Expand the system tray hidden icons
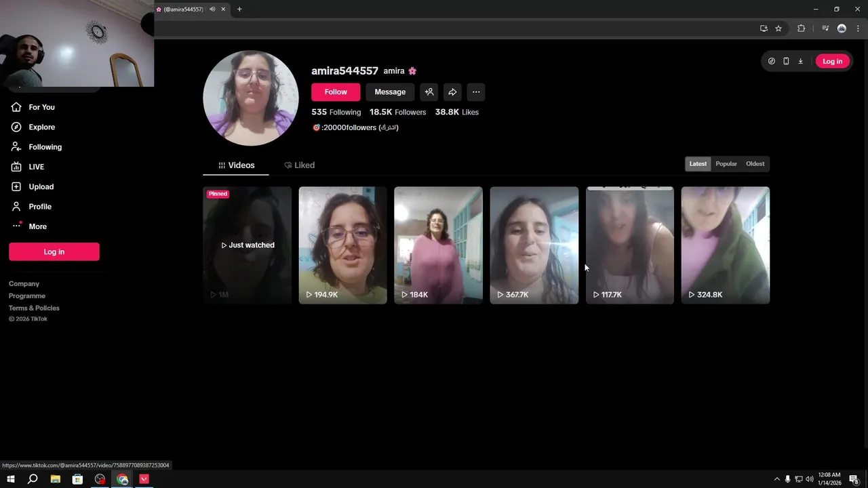 coord(777,479)
